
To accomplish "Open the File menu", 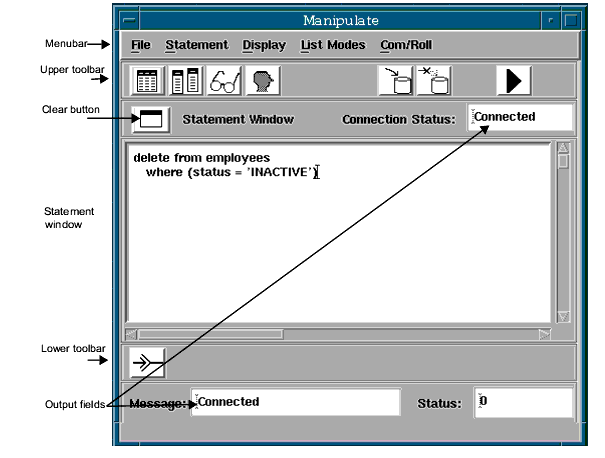I will click(140, 45).
